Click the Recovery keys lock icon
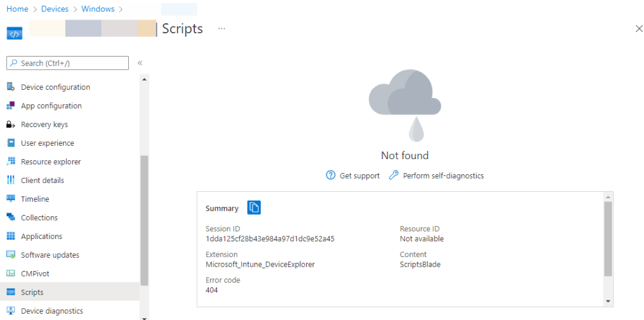The image size is (644, 320). (x=10, y=124)
